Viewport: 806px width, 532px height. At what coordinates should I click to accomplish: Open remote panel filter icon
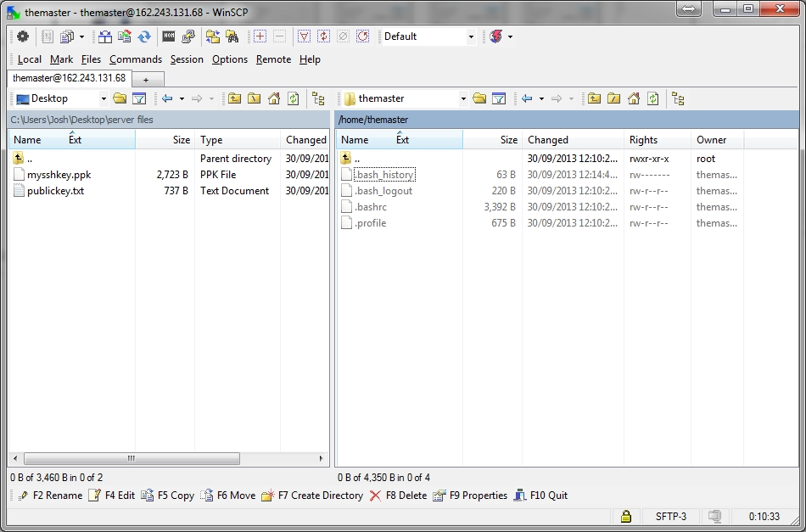click(499, 98)
